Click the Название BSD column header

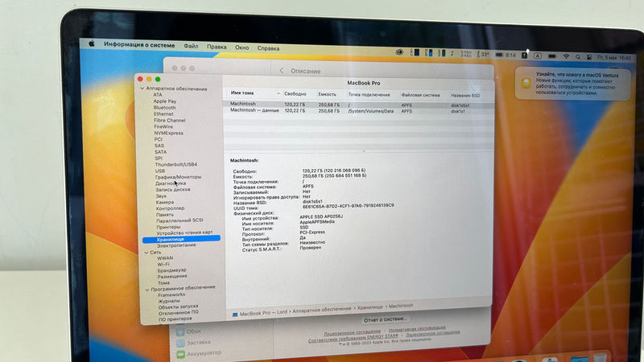(465, 95)
